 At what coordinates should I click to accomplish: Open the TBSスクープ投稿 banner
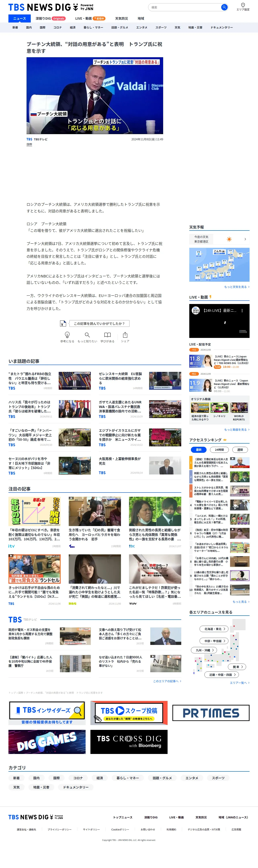point(129,713)
